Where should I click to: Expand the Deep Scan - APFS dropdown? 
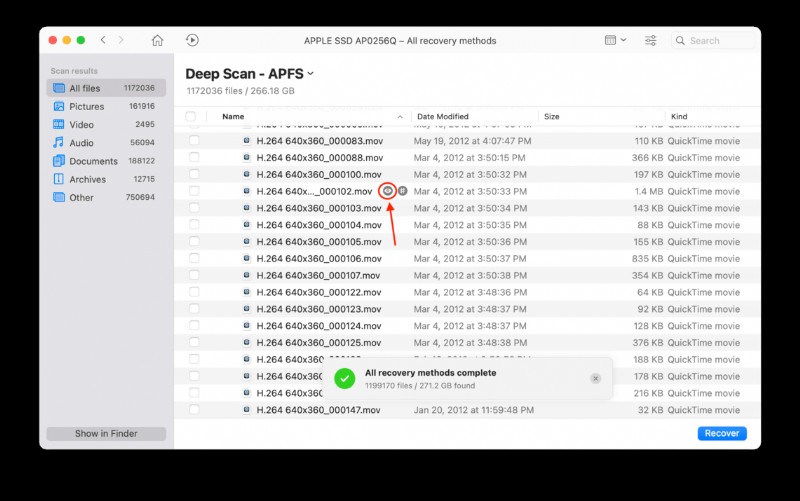(310, 74)
